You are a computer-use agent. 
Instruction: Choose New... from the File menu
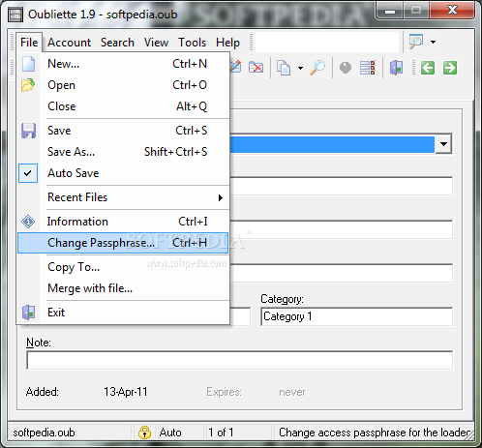click(x=124, y=64)
